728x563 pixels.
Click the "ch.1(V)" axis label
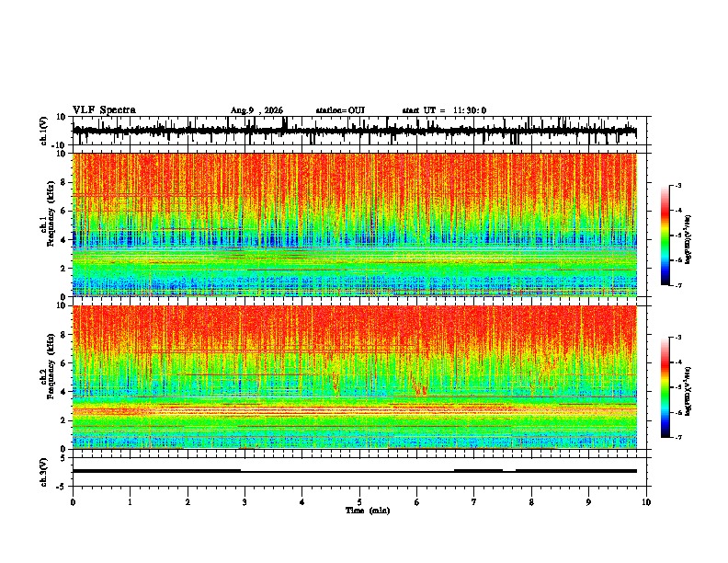point(44,131)
